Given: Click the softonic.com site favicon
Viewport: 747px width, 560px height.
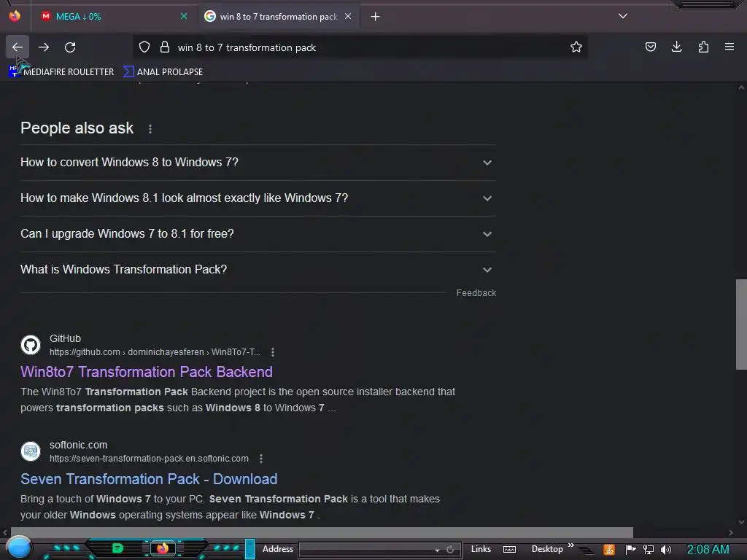Looking at the screenshot, I should coord(31,451).
